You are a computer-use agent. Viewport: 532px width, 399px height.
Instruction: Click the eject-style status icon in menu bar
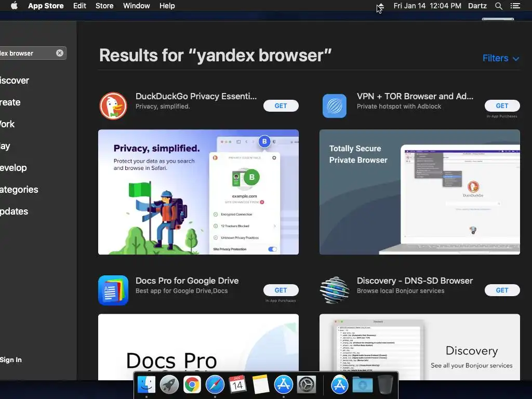381,6
